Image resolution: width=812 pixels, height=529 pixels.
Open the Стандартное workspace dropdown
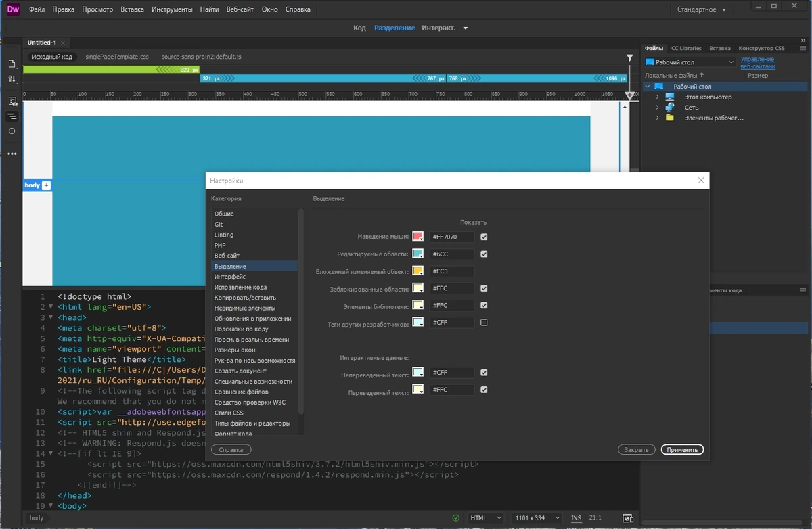pos(701,9)
